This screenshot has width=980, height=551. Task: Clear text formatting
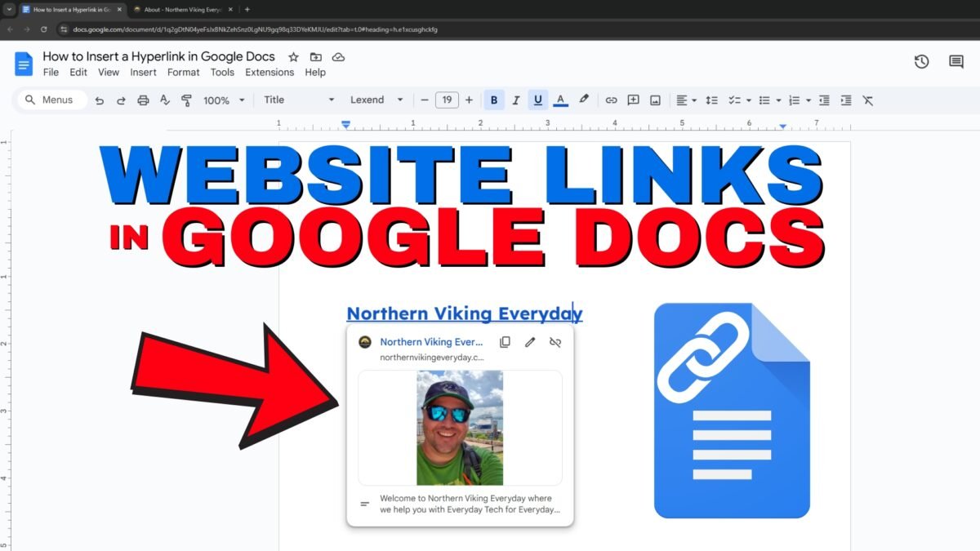[868, 100]
